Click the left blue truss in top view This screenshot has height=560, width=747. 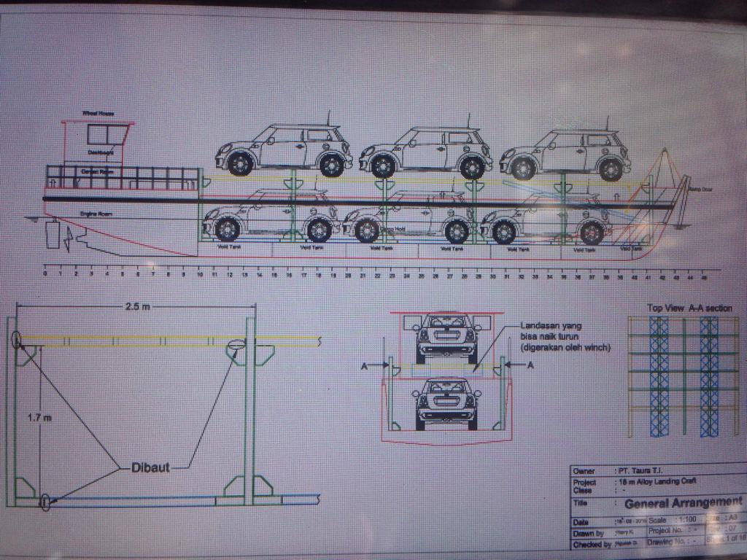(x=659, y=376)
